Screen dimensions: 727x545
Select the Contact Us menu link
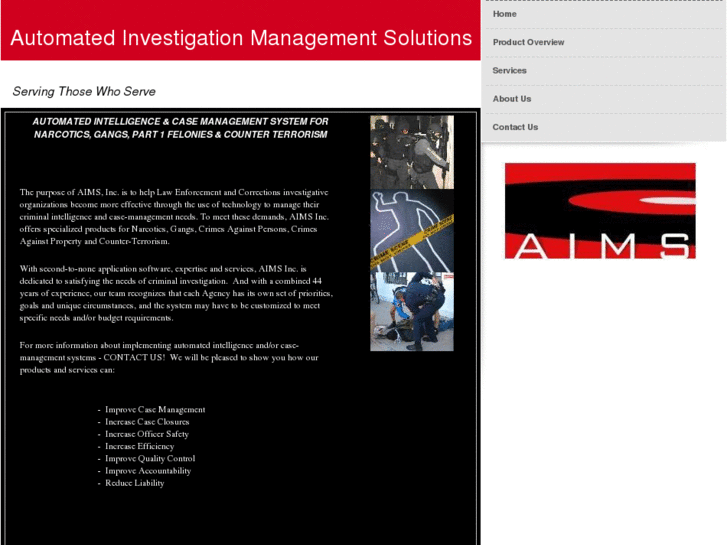tap(515, 127)
